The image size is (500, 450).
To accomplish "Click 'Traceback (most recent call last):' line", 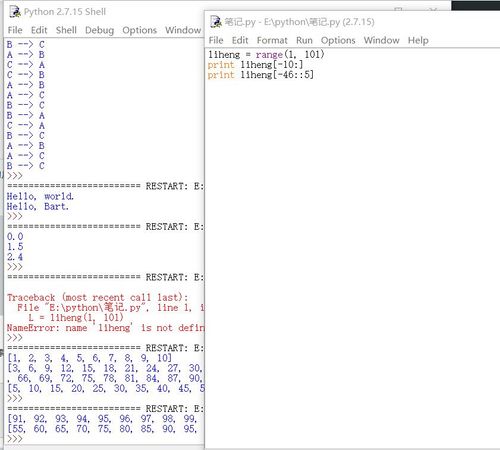I will click(x=97, y=297).
